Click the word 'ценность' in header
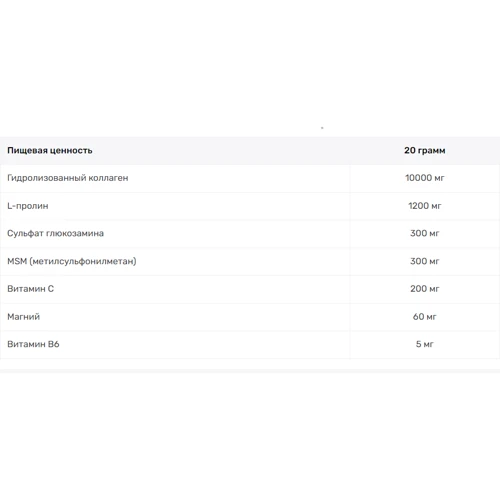Viewport: 500px width, 500px height. click(71, 151)
